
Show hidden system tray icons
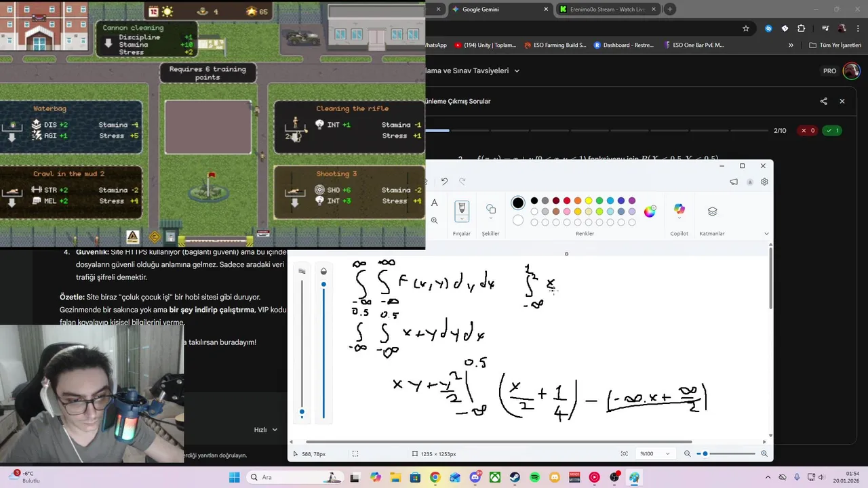[x=768, y=477]
